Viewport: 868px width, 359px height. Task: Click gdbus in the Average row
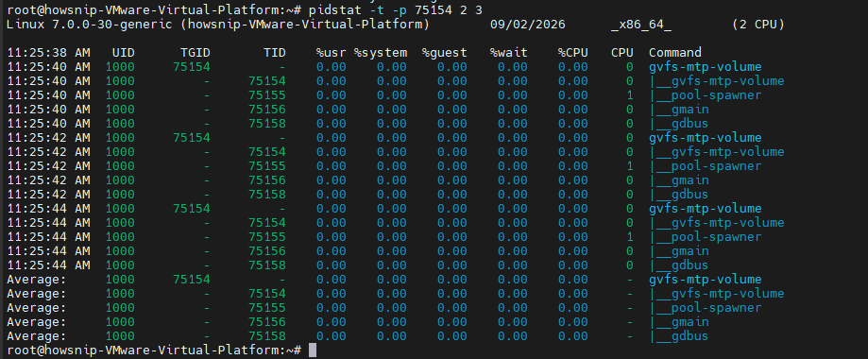(689, 336)
